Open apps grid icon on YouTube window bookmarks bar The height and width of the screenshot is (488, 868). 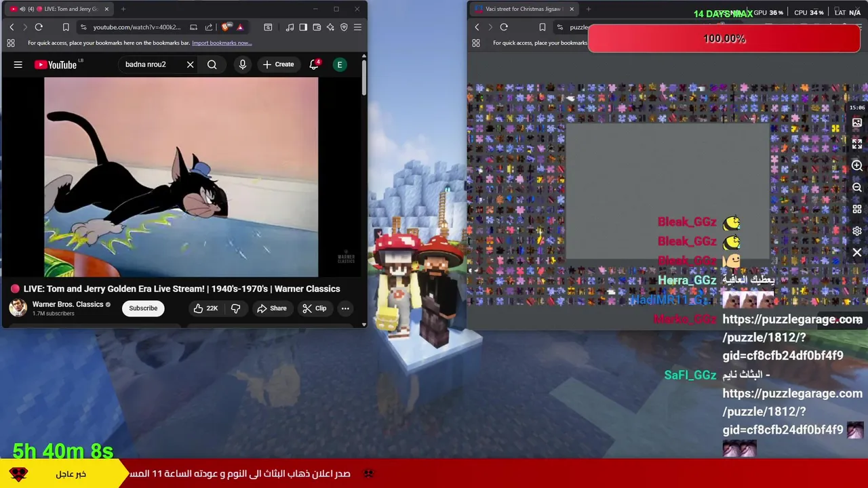tap(11, 43)
